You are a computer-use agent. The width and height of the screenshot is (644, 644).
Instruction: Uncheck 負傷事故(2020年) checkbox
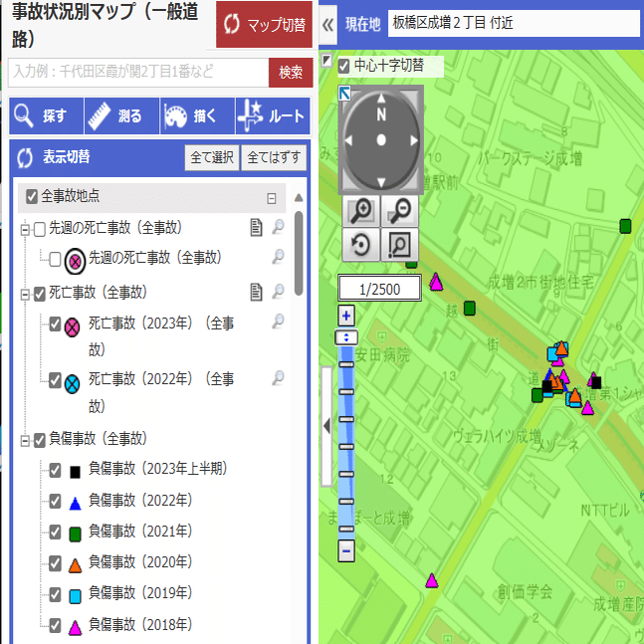[55, 563]
